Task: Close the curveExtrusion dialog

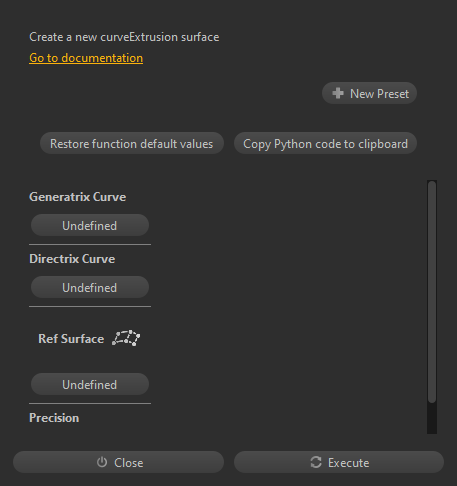Action: pyautogui.click(x=118, y=462)
